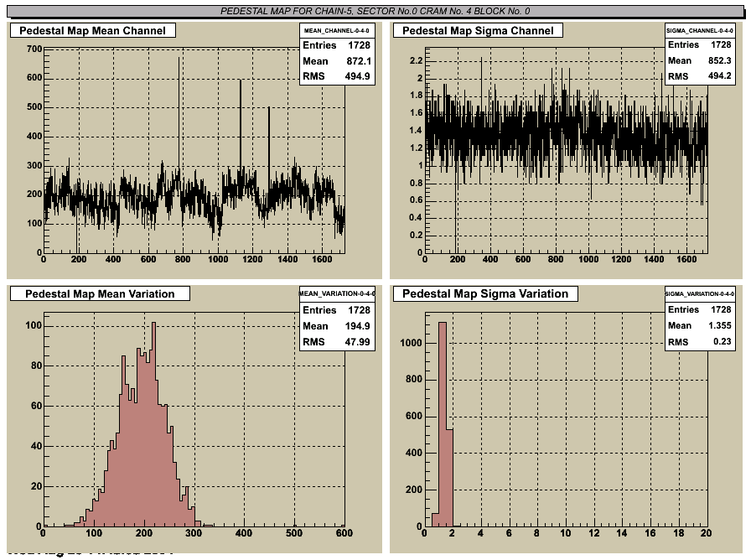This screenshot has width=751, height=560.
Task: Click the '600' x-axis label in Mean Variation
Action: [x=344, y=533]
